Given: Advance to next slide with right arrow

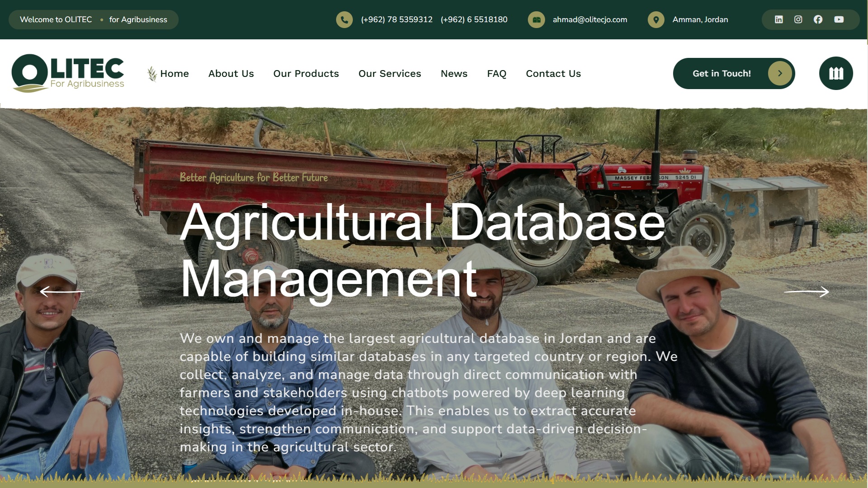Looking at the screenshot, I should [x=806, y=292].
